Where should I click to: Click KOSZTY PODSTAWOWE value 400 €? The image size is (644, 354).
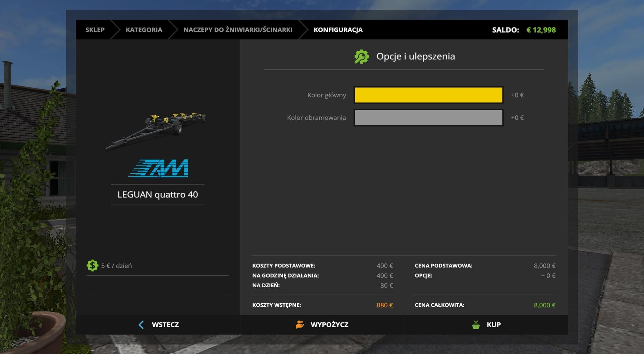pos(385,266)
